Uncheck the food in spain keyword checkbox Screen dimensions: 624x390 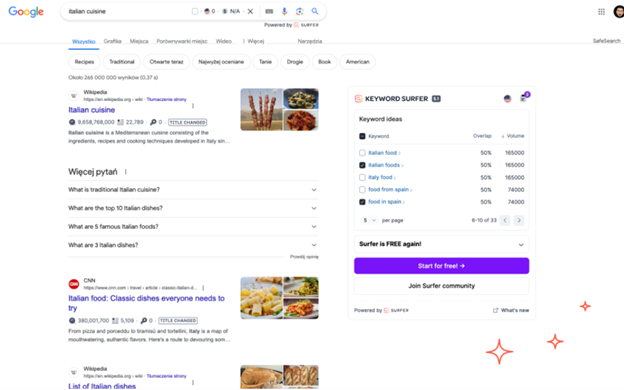click(x=362, y=202)
